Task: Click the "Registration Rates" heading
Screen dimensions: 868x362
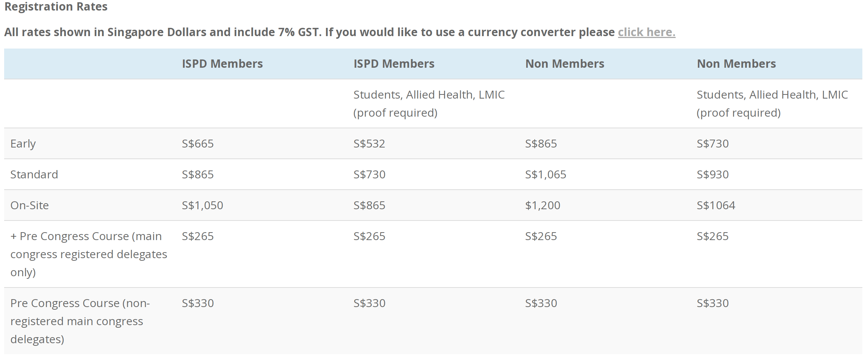Action: click(56, 7)
